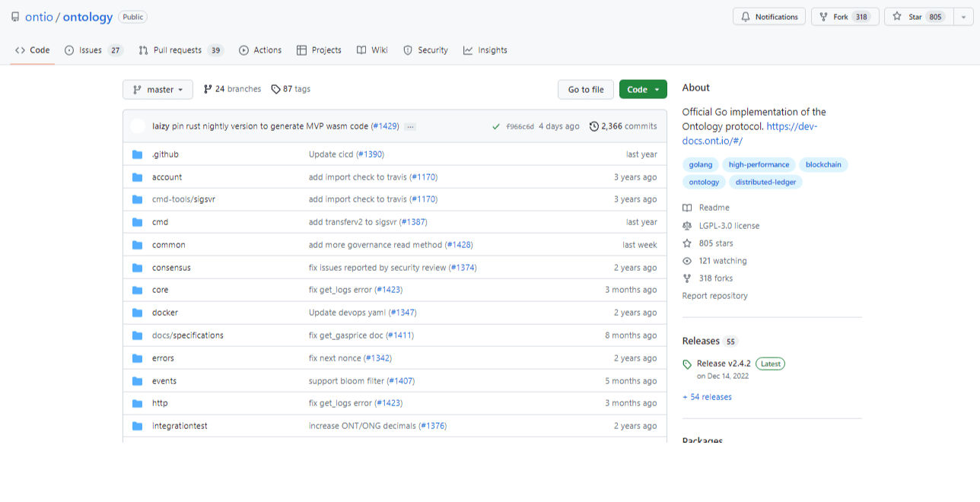980x502 pixels.
Task: Click the forks icon in About
Action: pyautogui.click(x=687, y=278)
